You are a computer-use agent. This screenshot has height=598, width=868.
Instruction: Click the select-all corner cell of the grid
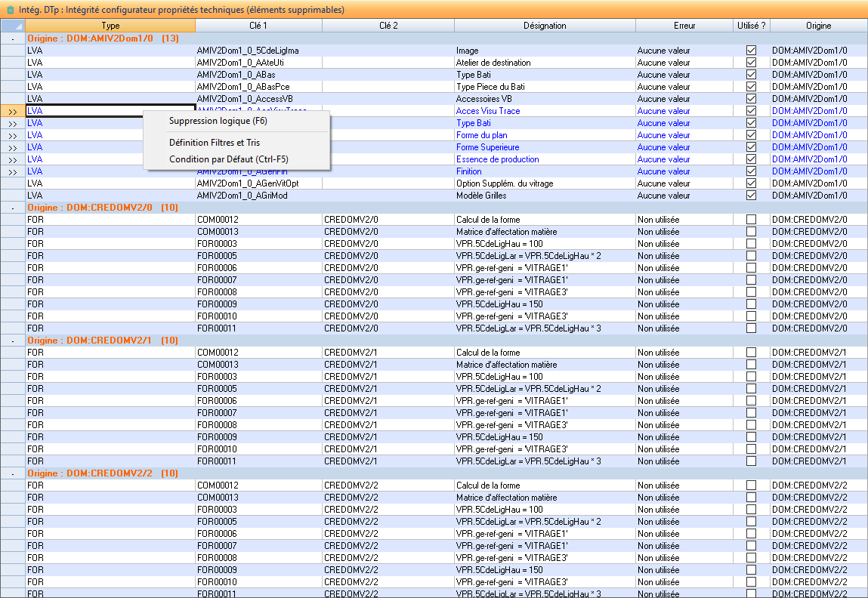click(x=12, y=26)
